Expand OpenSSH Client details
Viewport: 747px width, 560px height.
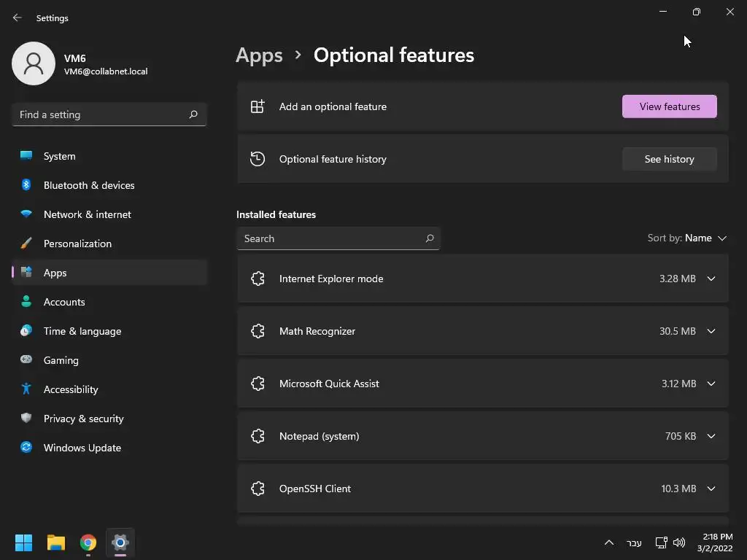tap(711, 489)
